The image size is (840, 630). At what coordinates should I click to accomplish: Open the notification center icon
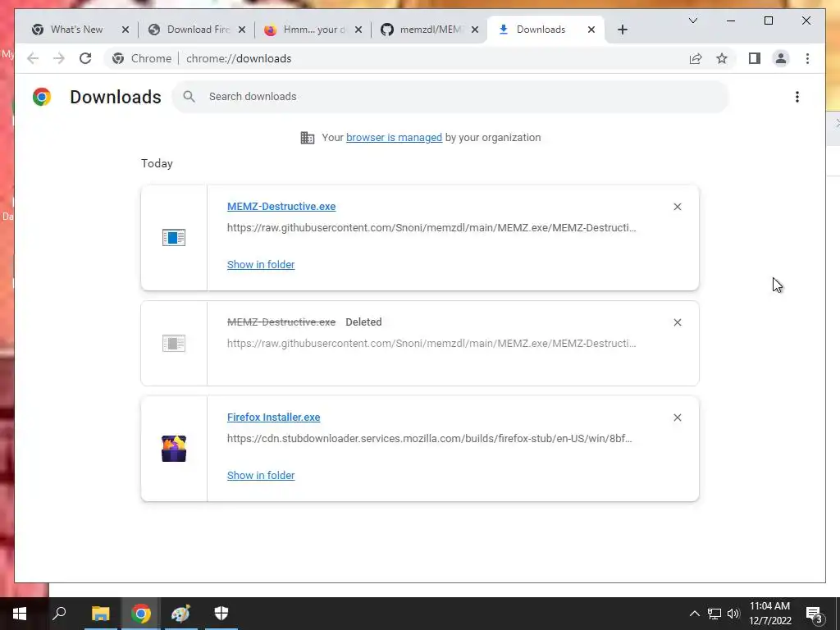(x=813, y=614)
